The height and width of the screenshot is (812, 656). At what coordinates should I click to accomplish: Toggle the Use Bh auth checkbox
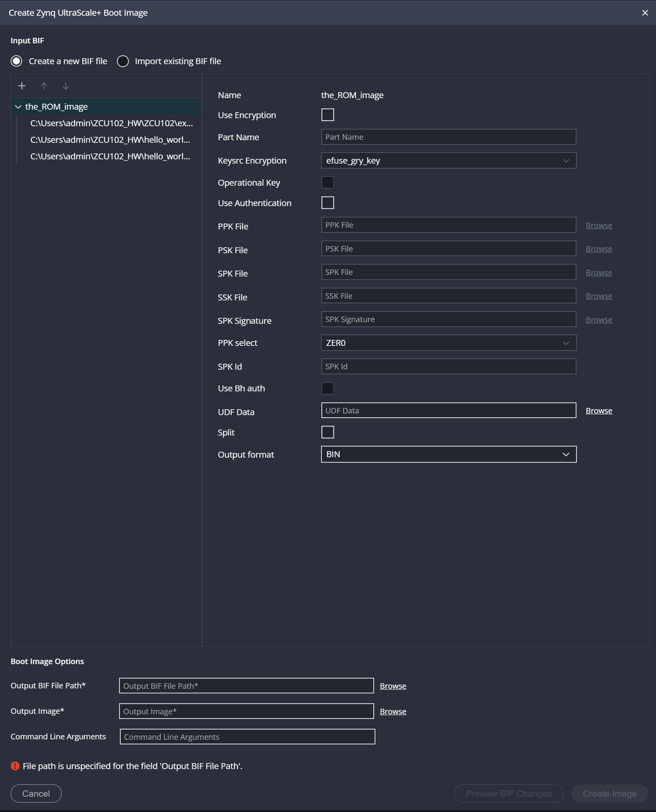point(328,388)
